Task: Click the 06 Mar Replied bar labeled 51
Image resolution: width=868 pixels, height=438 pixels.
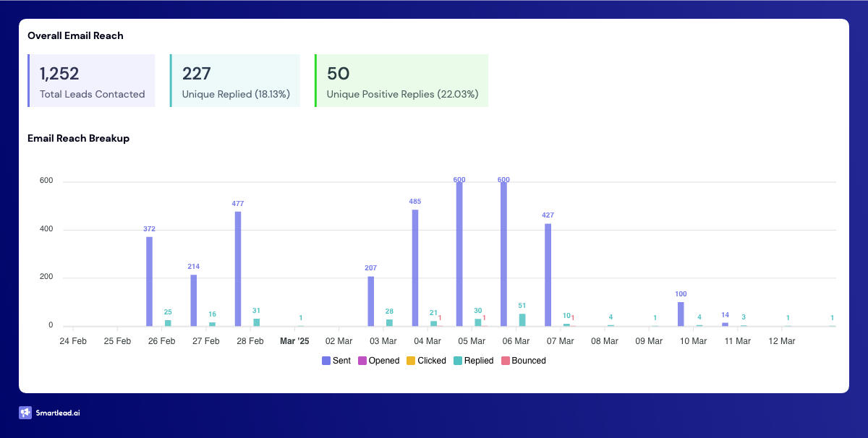Action: pos(522,319)
